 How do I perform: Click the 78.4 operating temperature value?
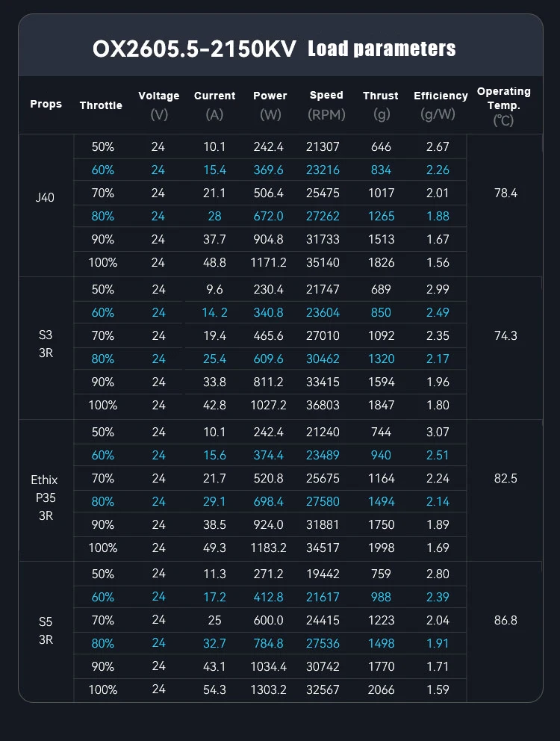[x=505, y=193]
